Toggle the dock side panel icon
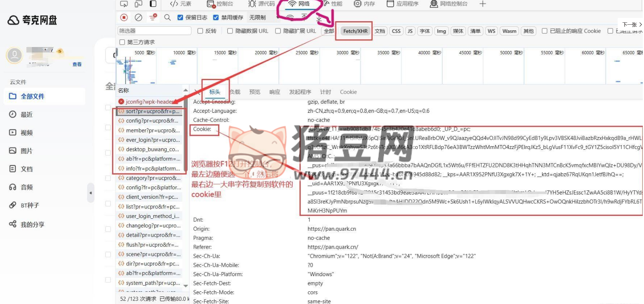The image size is (644, 304). click(153, 4)
